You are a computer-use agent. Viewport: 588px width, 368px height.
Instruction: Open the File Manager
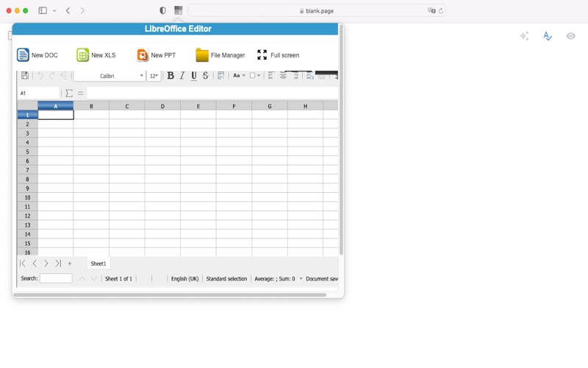click(x=220, y=55)
